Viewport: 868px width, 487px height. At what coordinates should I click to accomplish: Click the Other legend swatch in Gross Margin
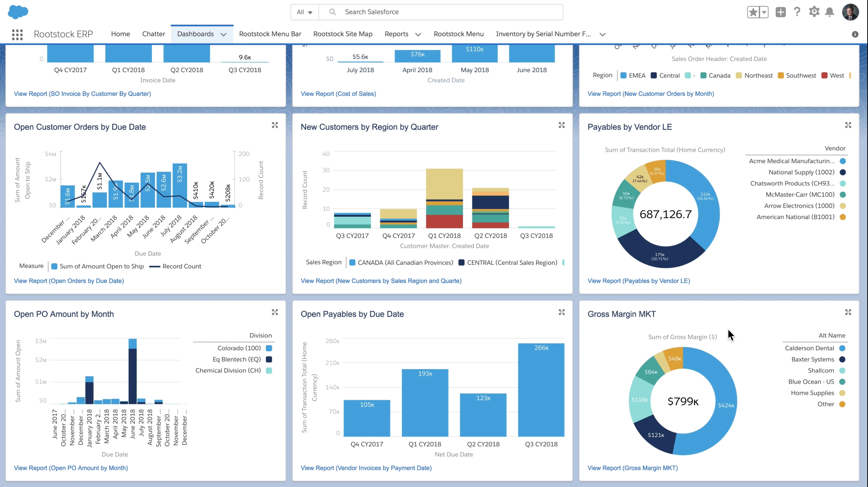click(x=842, y=404)
